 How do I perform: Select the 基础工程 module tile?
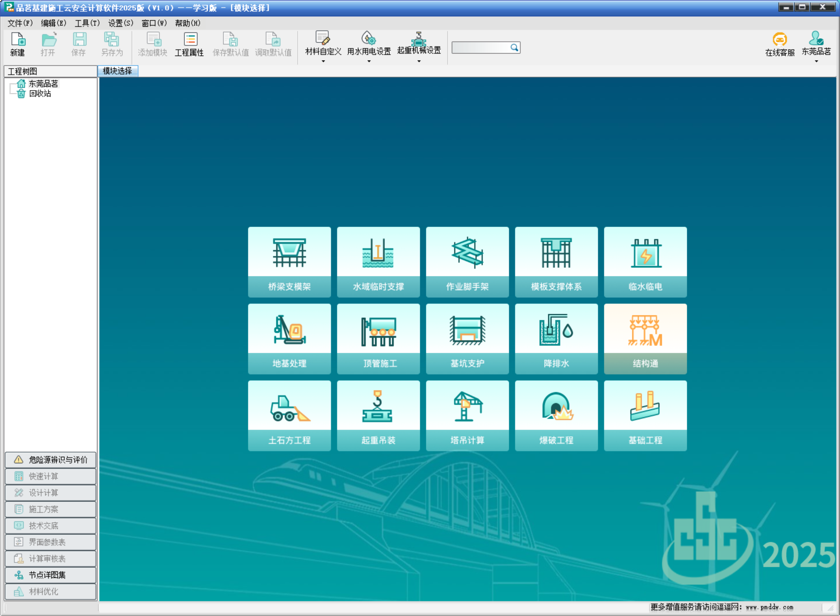coord(645,415)
